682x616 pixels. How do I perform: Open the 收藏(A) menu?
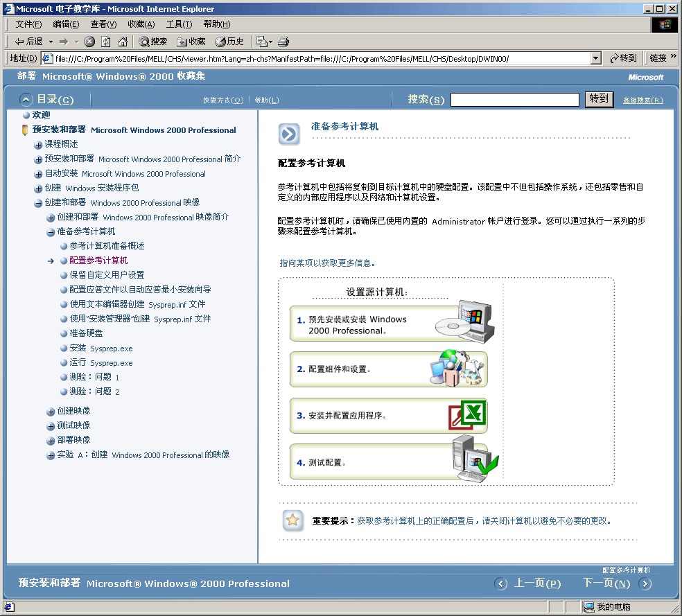141,24
